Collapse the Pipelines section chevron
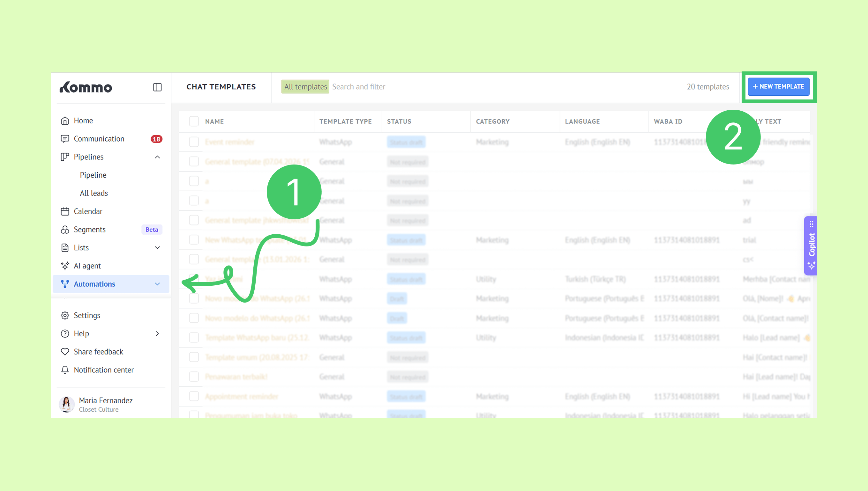 tap(157, 157)
